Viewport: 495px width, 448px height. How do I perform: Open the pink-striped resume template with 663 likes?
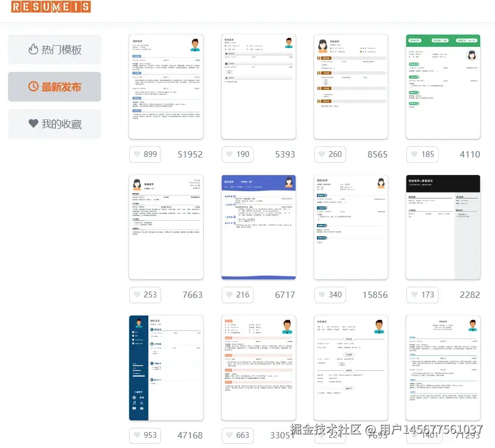258,368
